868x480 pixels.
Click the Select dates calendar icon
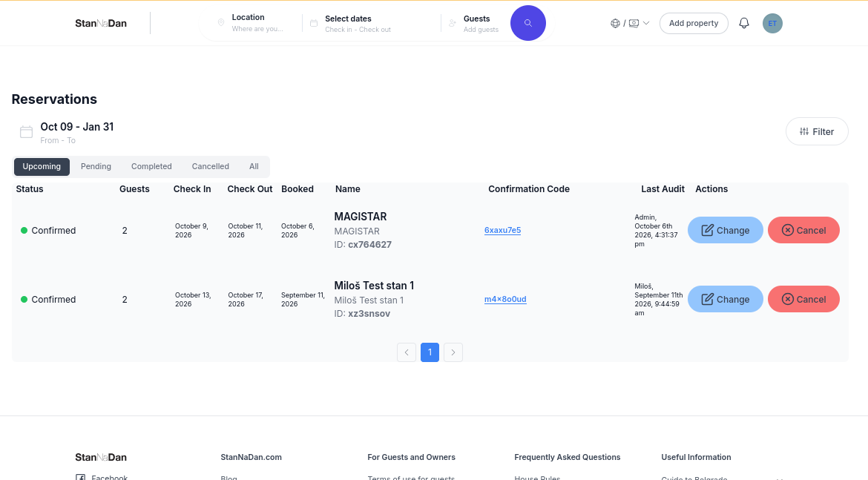pyautogui.click(x=314, y=23)
